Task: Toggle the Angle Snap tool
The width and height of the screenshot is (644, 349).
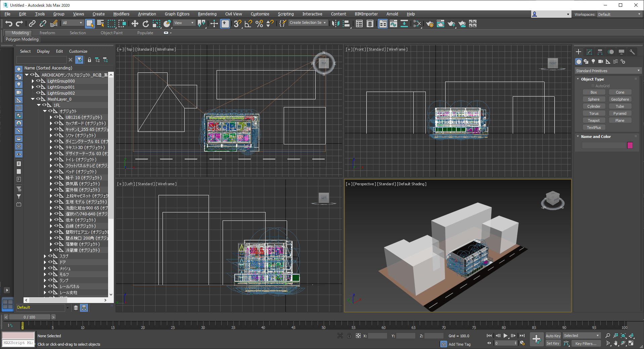Action: pos(248,23)
